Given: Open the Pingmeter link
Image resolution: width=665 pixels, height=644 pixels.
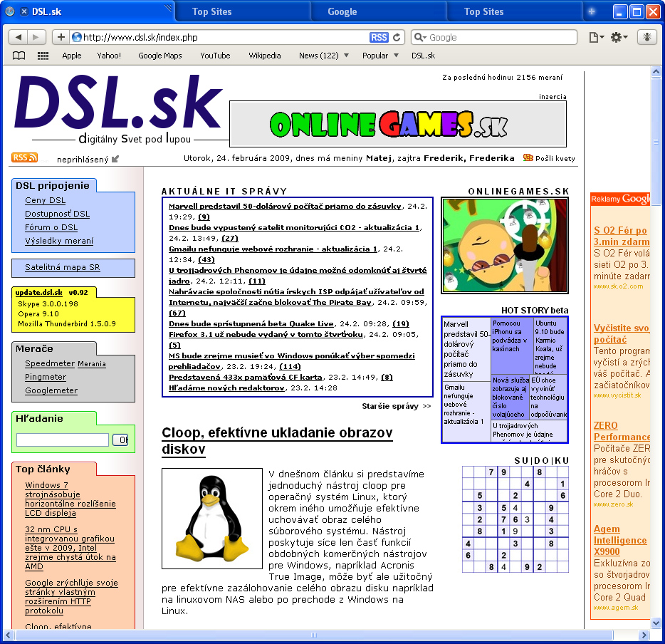Looking at the screenshot, I should pyautogui.click(x=46, y=377).
